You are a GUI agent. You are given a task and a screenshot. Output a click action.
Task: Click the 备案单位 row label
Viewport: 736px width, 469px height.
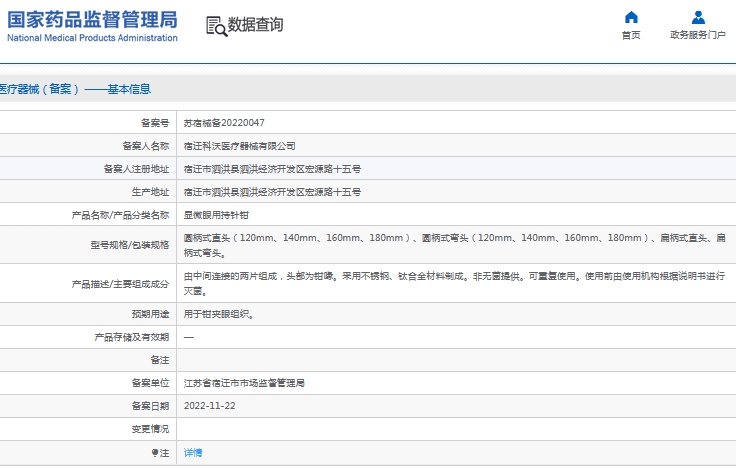pyautogui.click(x=150, y=383)
